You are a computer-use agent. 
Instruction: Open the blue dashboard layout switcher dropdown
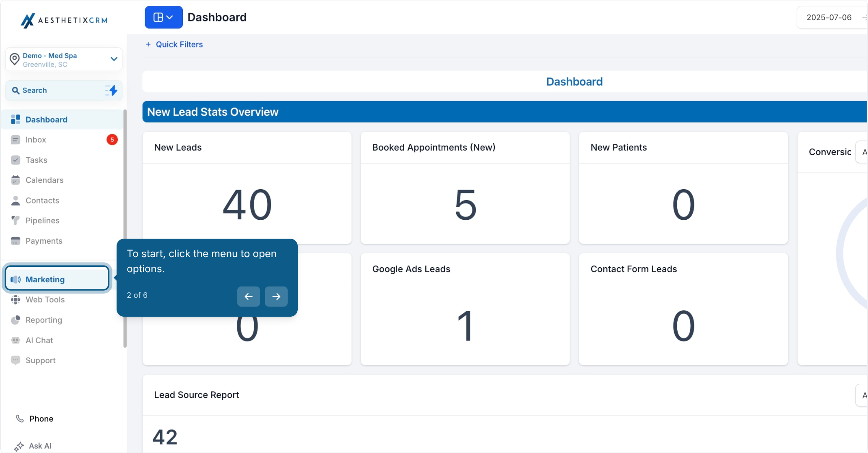164,17
